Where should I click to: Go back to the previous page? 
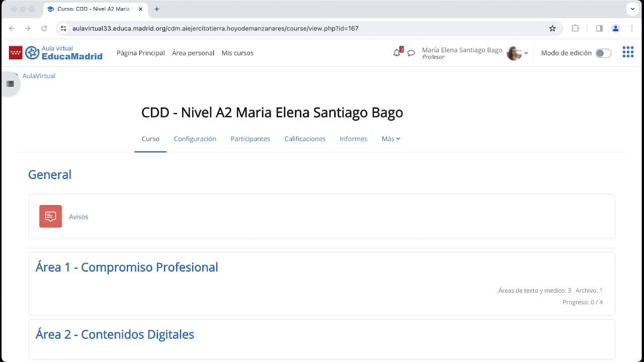pyautogui.click(x=12, y=28)
